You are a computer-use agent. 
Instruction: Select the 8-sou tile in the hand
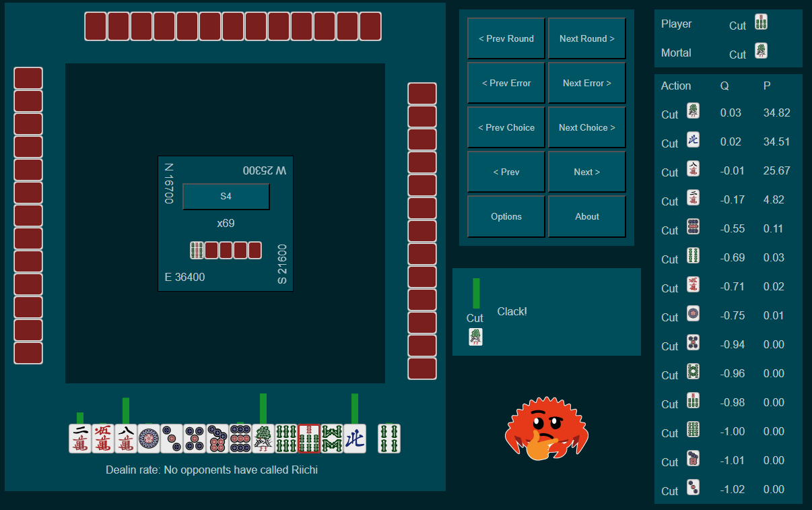(332, 439)
